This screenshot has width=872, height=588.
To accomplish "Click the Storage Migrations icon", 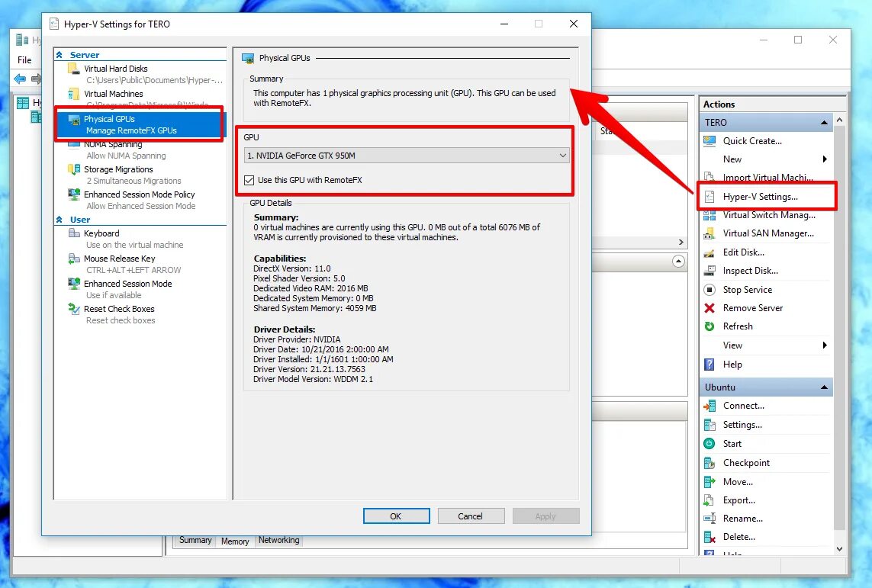I will pos(73,169).
